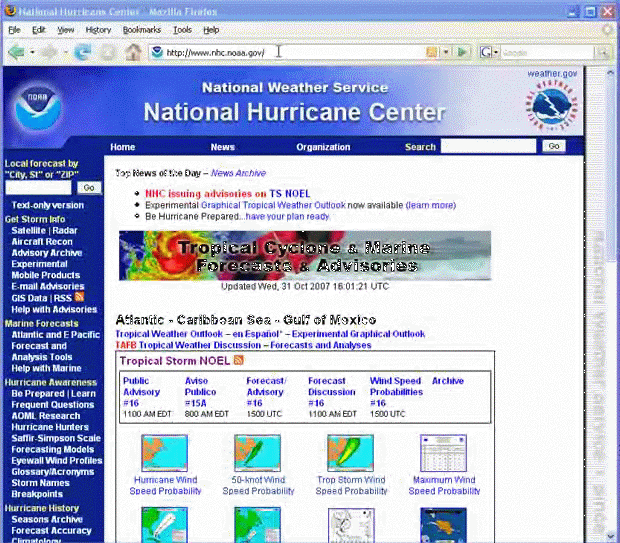Screen dimensions: 620x543
Task: Open the Edit menu
Action: tap(38, 30)
